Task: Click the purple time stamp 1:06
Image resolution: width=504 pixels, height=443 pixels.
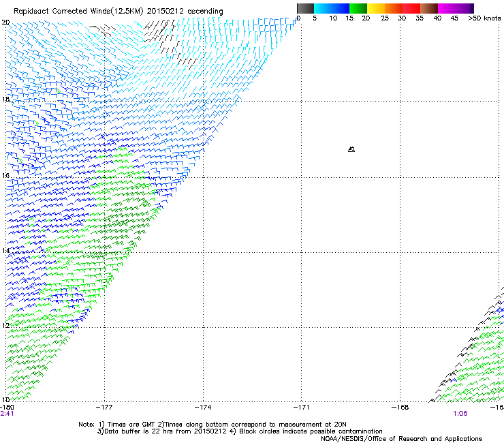Action: coord(460,414)
